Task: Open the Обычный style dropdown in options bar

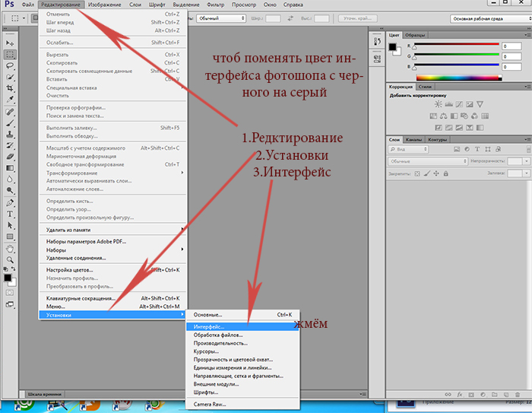Action: pyautogui.click(x=221, y=18)
